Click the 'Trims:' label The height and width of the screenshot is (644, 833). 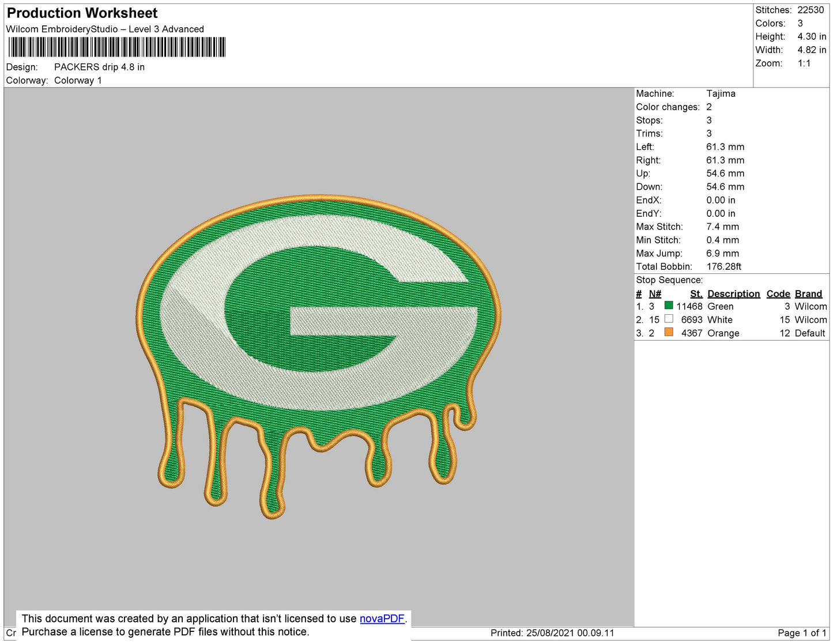tap(649, 134)
